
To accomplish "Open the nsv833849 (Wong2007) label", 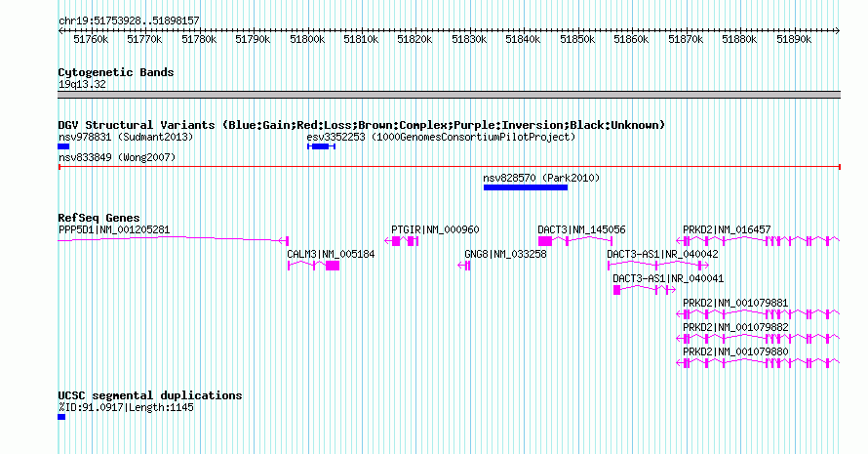I will (117, 157).
